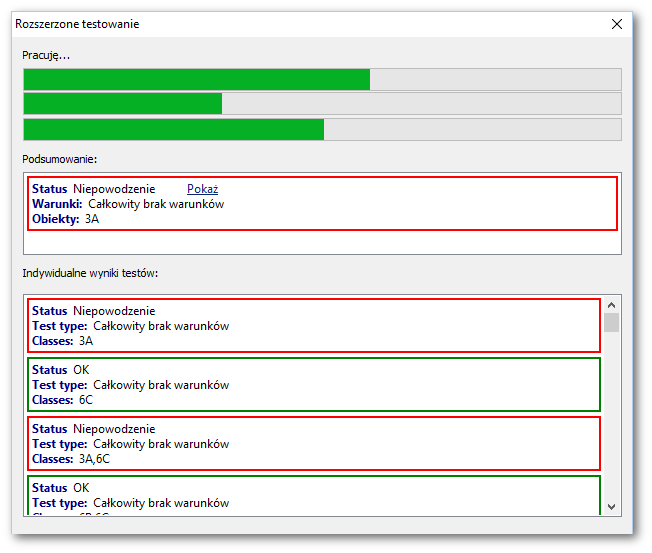Select the partially visible OK result at the bottom
Image resolution: width=652 pixels, height=553 pixels.
(315, 496)
